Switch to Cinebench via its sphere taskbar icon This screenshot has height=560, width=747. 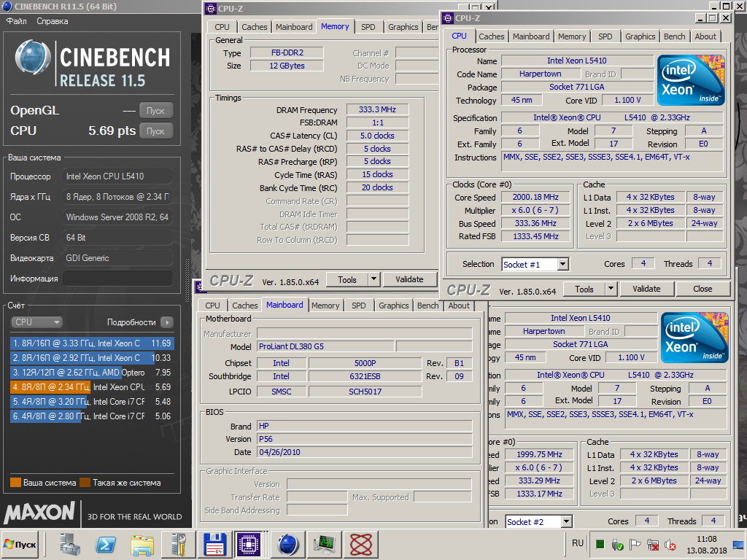coord(288,544)
